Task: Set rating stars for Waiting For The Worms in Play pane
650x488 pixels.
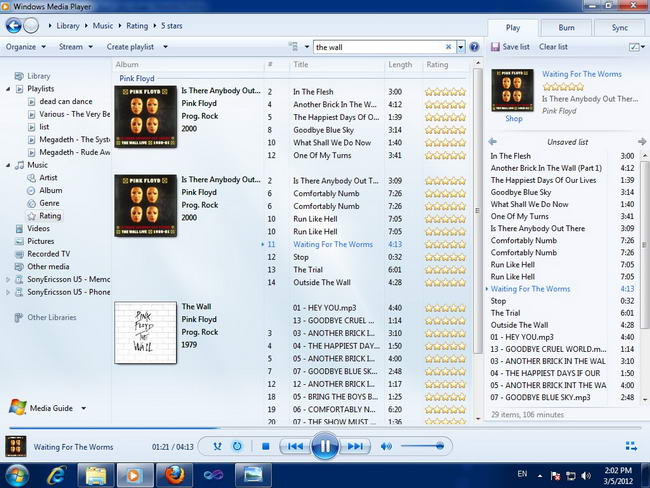Action: [563, 87]
